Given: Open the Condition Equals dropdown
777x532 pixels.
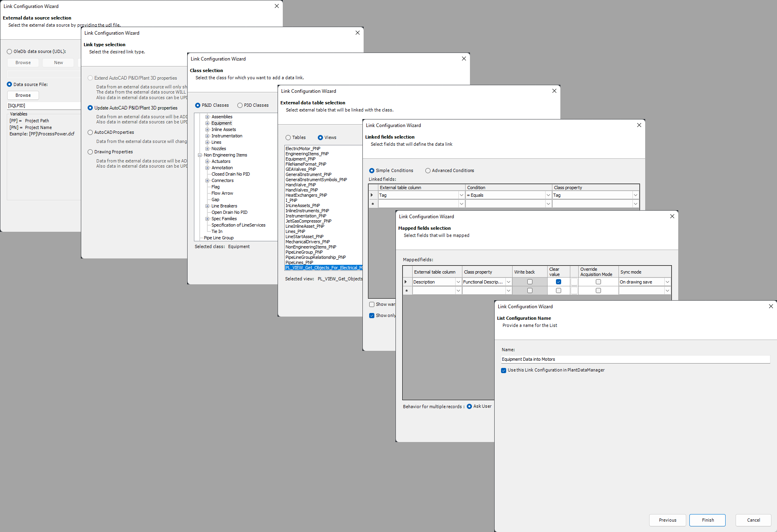Looking at the screenshot, I should 548,195.
